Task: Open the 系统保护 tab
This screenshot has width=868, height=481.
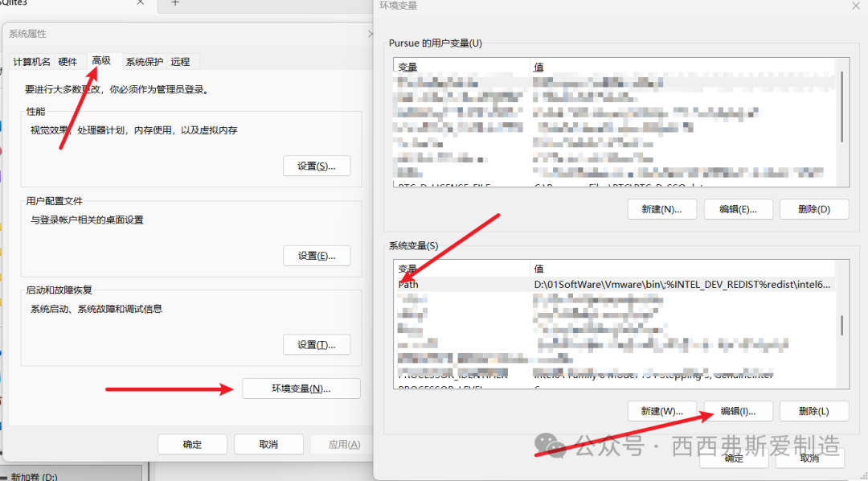Action: pyautogui.click(x=145, y=62)
